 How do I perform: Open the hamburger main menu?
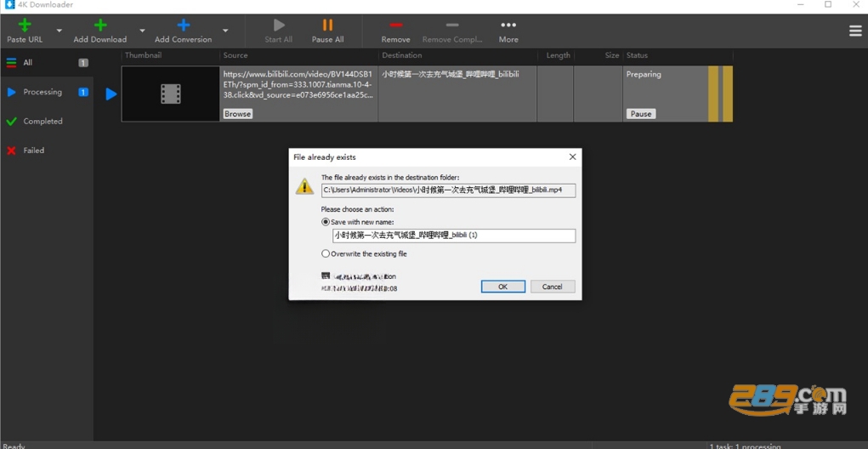[855, 31]
